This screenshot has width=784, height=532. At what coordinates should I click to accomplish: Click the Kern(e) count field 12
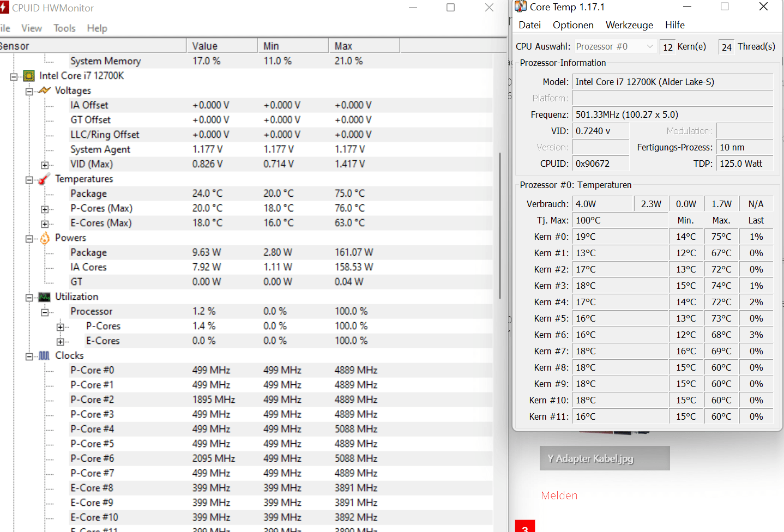click(667, 47)
